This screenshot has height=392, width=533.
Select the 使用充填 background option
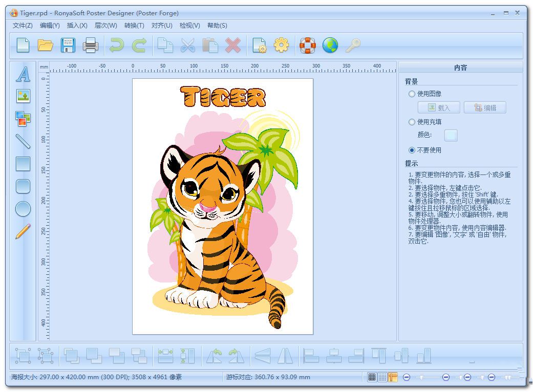click(425, 122)
